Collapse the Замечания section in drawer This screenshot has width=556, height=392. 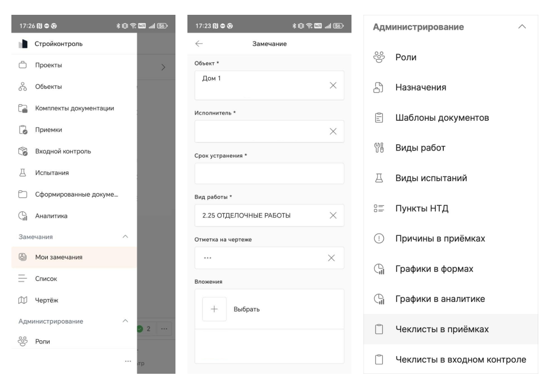(125, 236)
